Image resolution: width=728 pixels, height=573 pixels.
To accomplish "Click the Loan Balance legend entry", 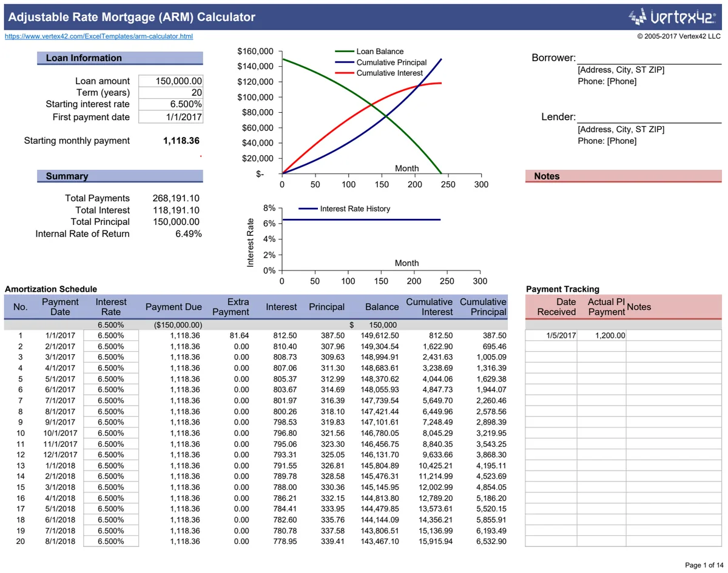I will [369, 52].
